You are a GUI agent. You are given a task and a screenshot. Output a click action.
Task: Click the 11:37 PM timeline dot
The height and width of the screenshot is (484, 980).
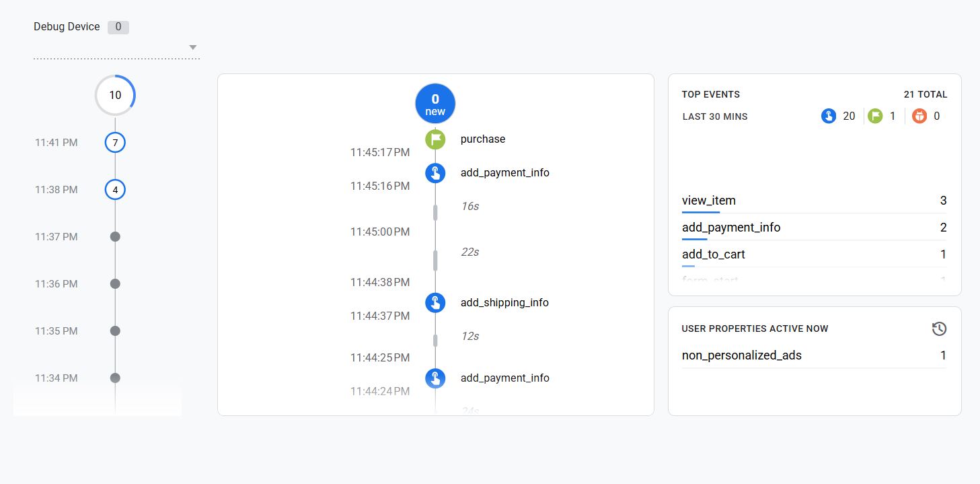tap(115, 237)
